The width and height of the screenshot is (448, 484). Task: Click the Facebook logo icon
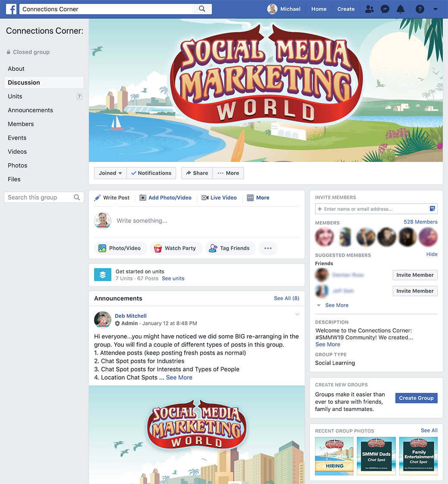tap(11, 9)
